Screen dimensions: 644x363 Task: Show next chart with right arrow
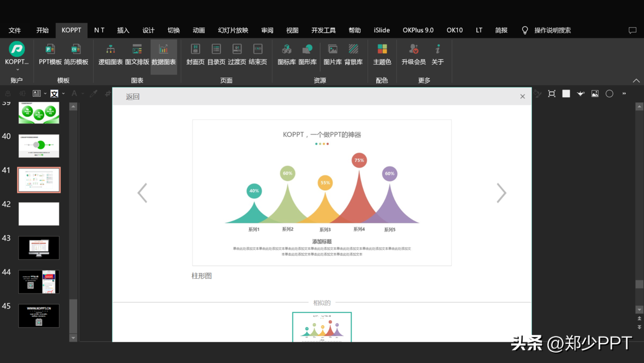point(501,193)
